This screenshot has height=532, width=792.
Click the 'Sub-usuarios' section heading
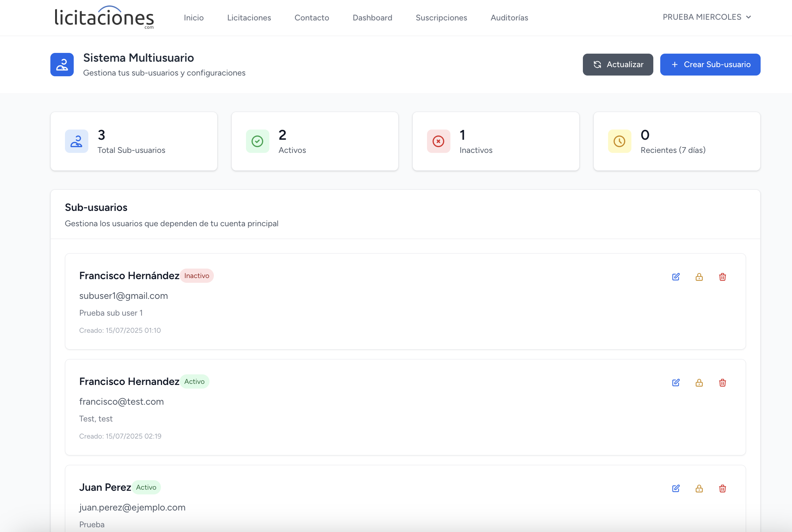point(96,208)
